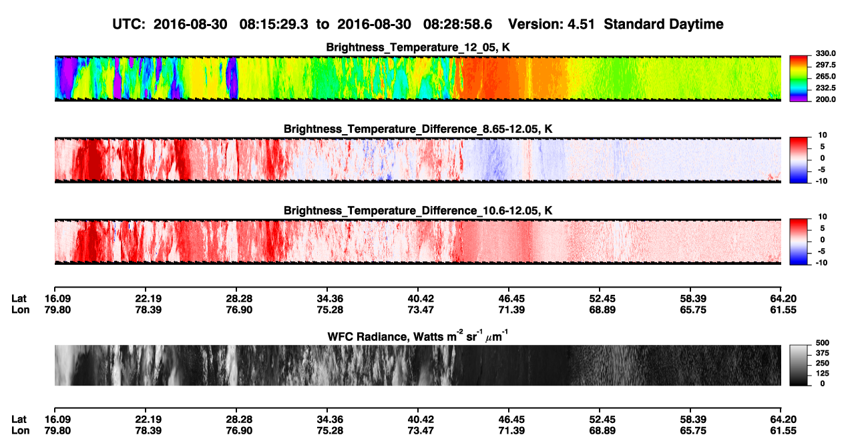The height and width of the screenshot is (445, 868).
Task: Click the 'UTC:' label in the header
Action: point(130,24)
